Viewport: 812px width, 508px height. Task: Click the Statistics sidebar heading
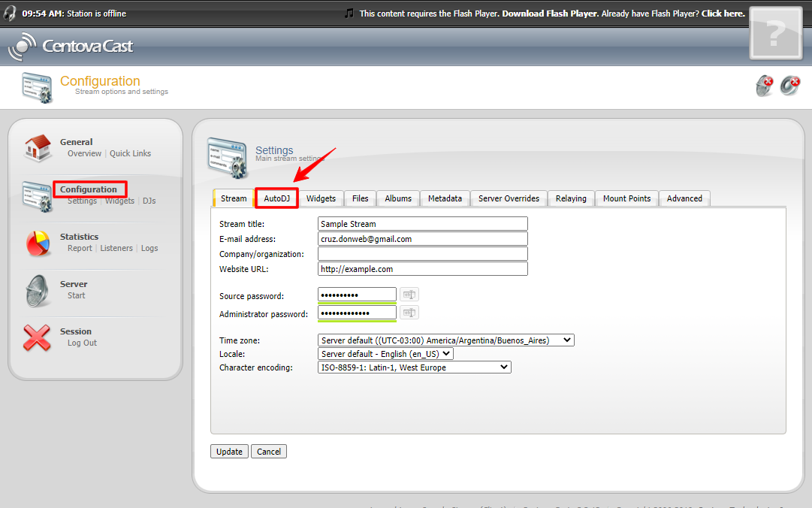[x=79, y=237]
